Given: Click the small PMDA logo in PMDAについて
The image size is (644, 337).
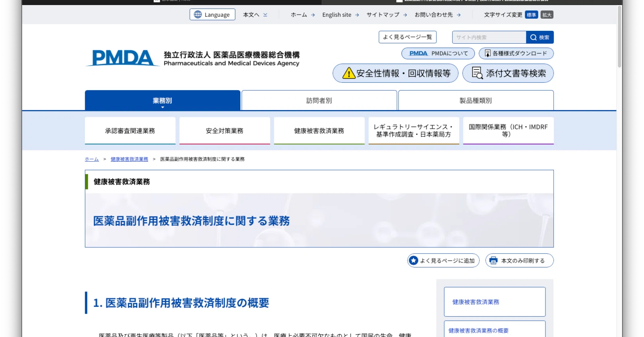Looking at the screenshot, I should pos(418,53).
